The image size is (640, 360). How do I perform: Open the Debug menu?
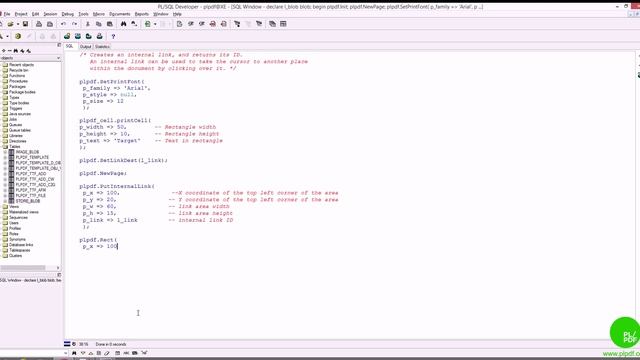coord(67,14)
